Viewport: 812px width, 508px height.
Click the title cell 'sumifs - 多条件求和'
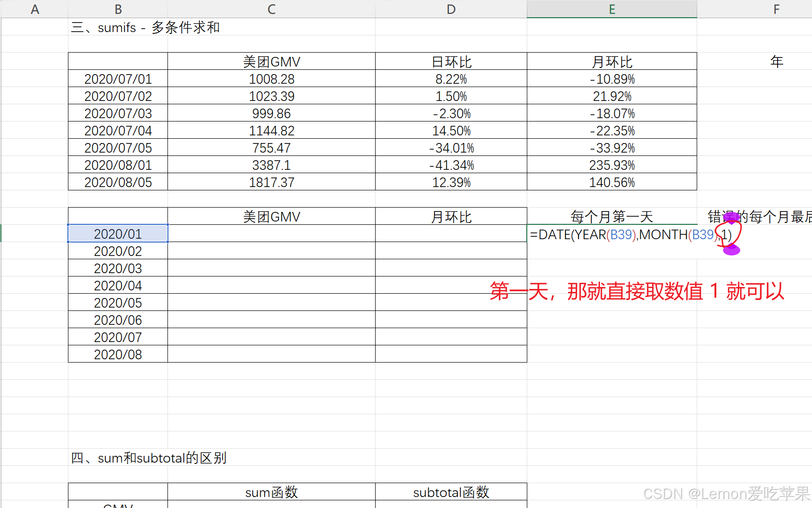pos(145,27)
